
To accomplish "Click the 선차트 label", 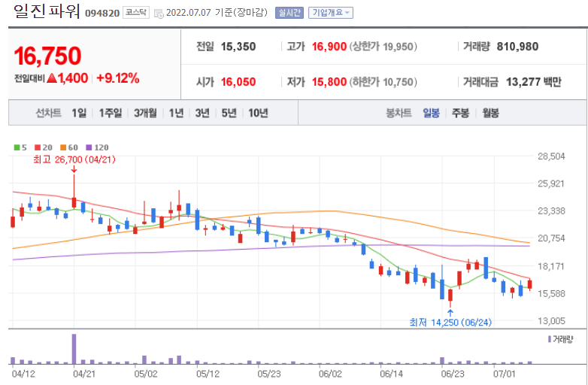I will click(48, 113).
